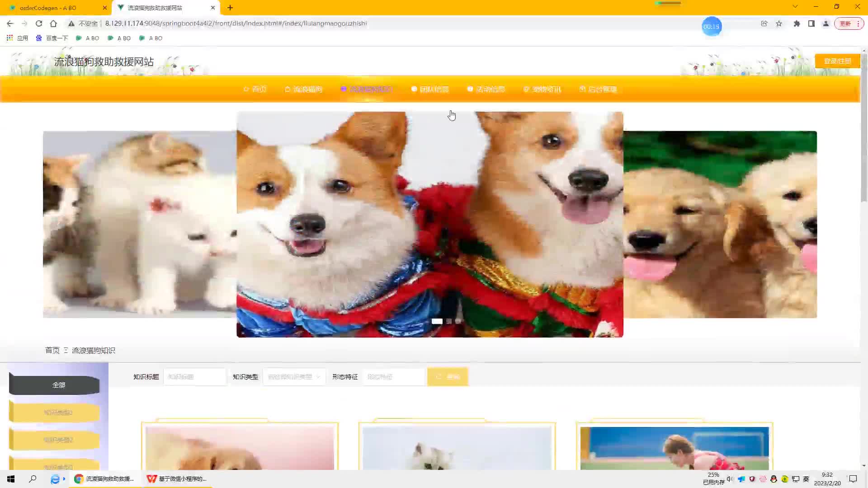Viewport: 868px width, 488px height.
Task: Open the new tab plus button
Action: click(x=230, y=8)
